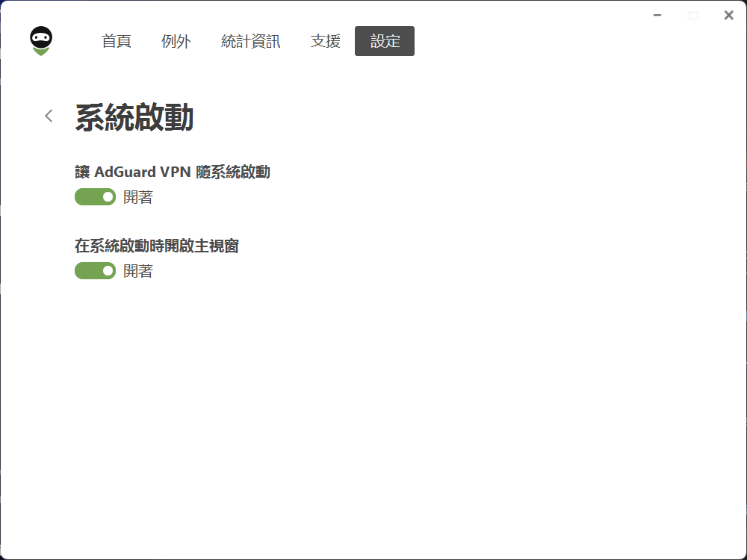The image size is (747, 560).
Task: Click the 讓 AdGuard VPN 隨系統啟動 setting title
Action: pyautogui.click(x=173, y=172)
